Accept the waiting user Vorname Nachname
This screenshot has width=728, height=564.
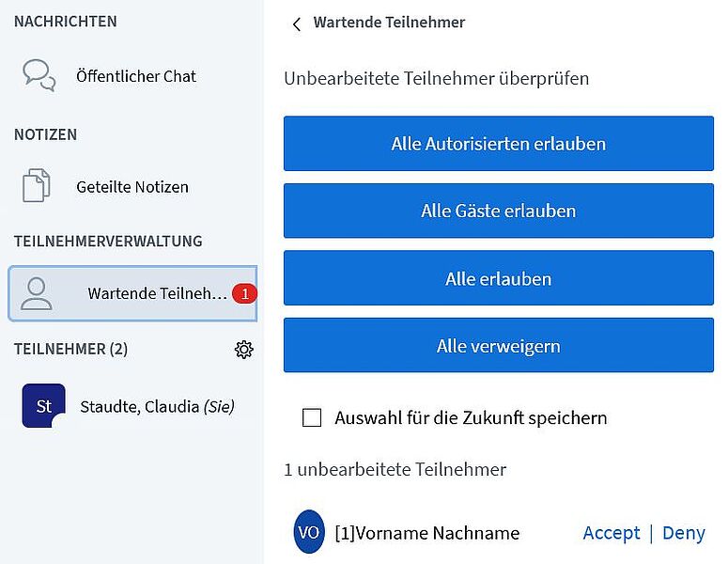(x=612, y=533)
